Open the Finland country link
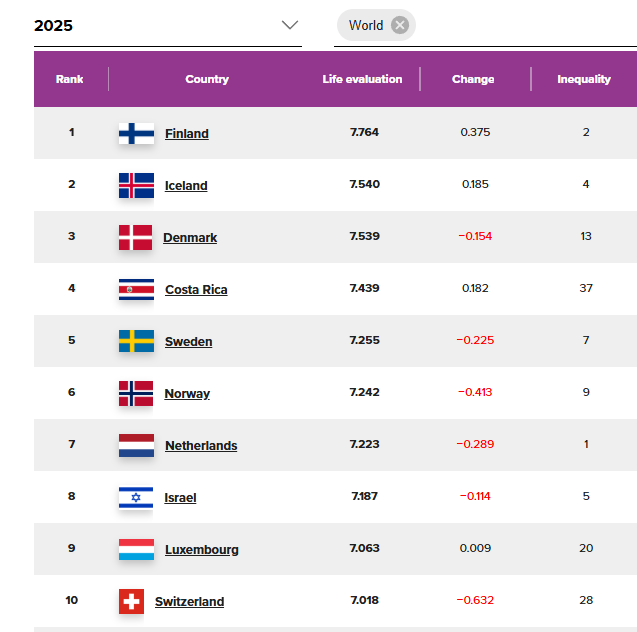 click(187, 134)
